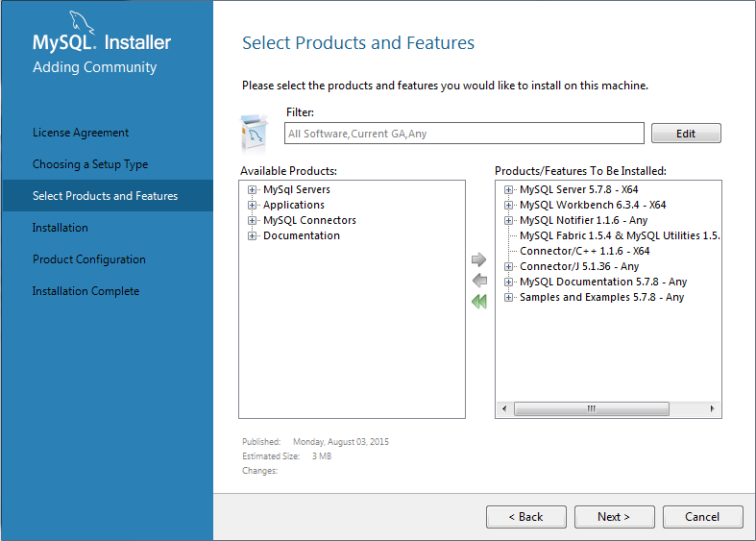Screen dimensions: 756x541
Task: Click the MySQL product box icon beside Filter
Action: (x=254, y=133)
